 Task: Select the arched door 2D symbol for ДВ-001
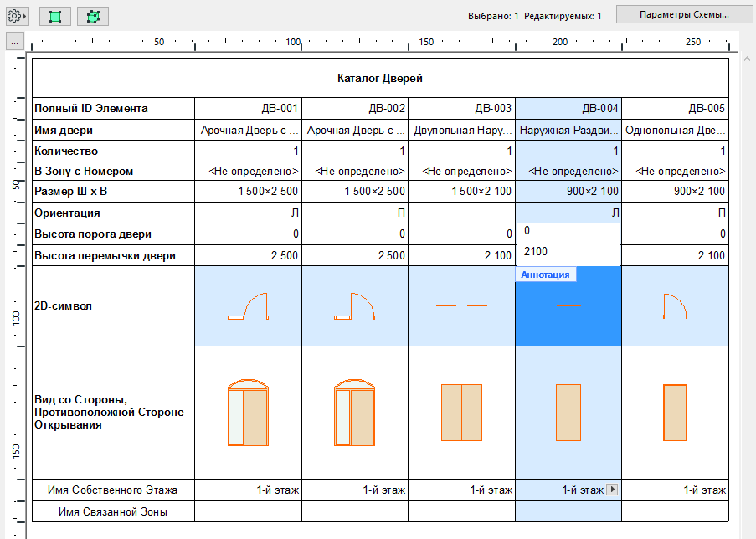tap(248, 306)
